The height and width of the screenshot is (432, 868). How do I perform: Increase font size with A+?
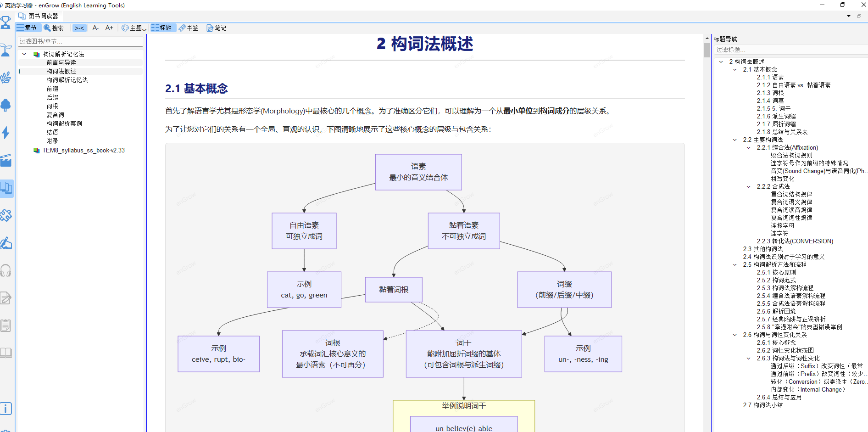(109, 28)
